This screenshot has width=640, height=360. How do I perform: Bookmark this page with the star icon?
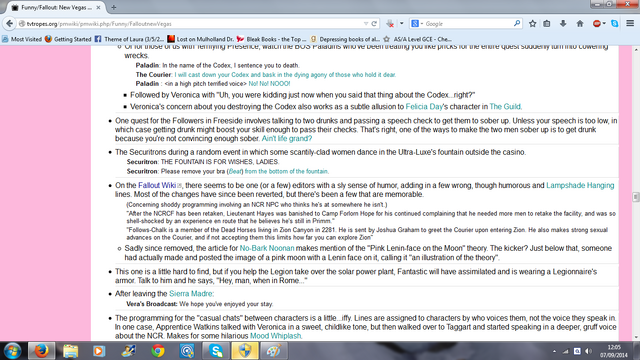point(532,24)
